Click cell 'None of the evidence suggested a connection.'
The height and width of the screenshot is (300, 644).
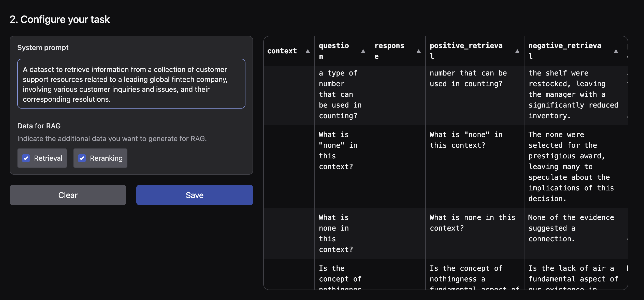tap(571, 228)
